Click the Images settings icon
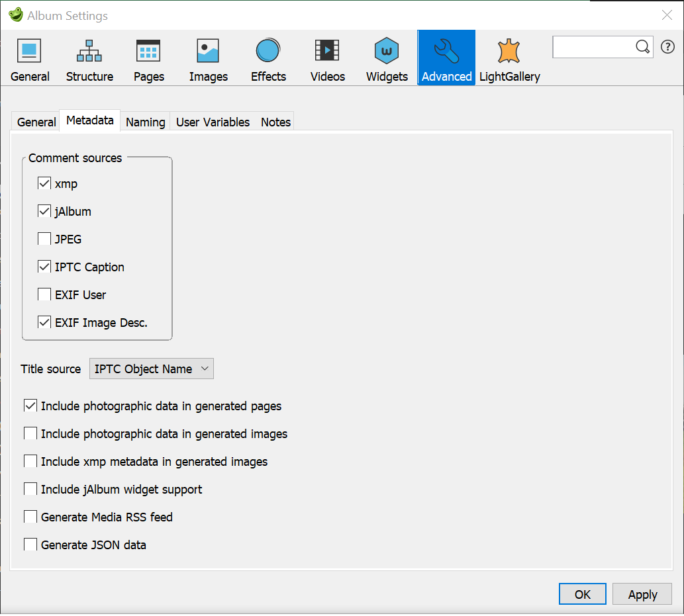 click(208, 58)
